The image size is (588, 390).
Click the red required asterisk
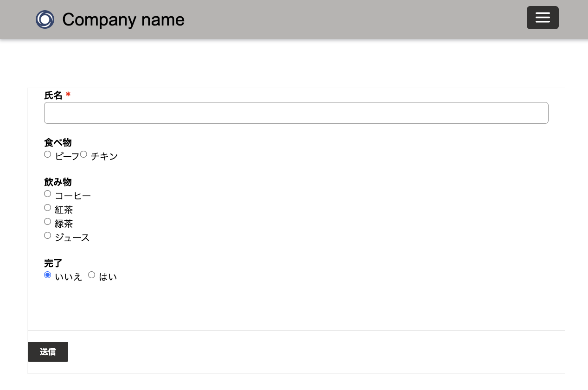click(68, 96)
